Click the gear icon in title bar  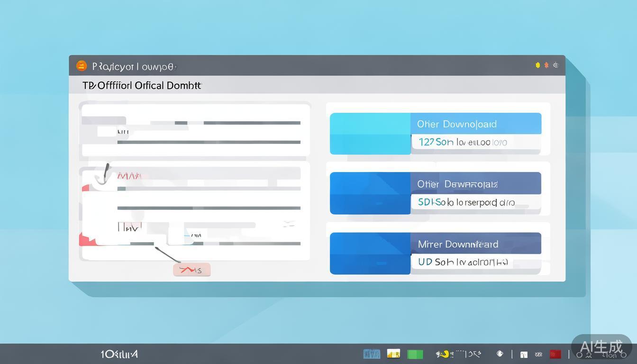(556, 65)
